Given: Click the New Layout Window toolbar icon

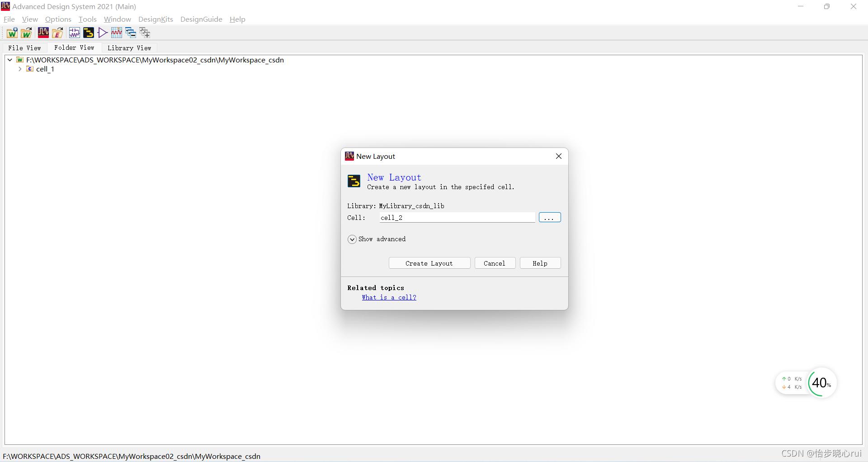Looking at the screenshot, I should (x=89, y=33).
